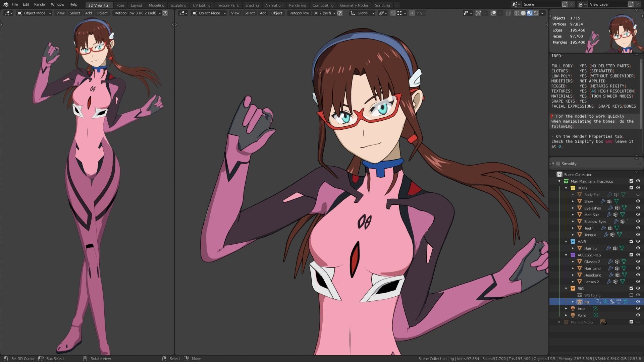Open Object Mode dropdown in main viewport
The width and height of the screenshot is (644, 362).
coord(209,13)
